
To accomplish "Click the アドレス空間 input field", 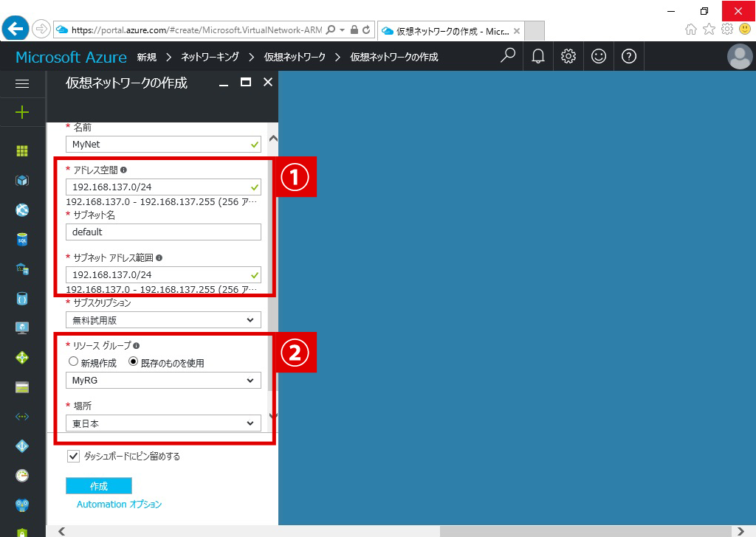I will coord(163,187).
